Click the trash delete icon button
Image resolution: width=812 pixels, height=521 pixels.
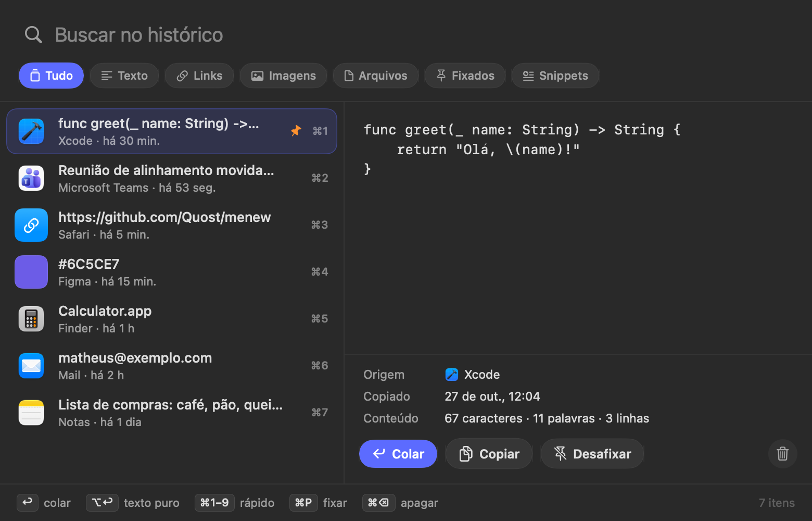783,454
